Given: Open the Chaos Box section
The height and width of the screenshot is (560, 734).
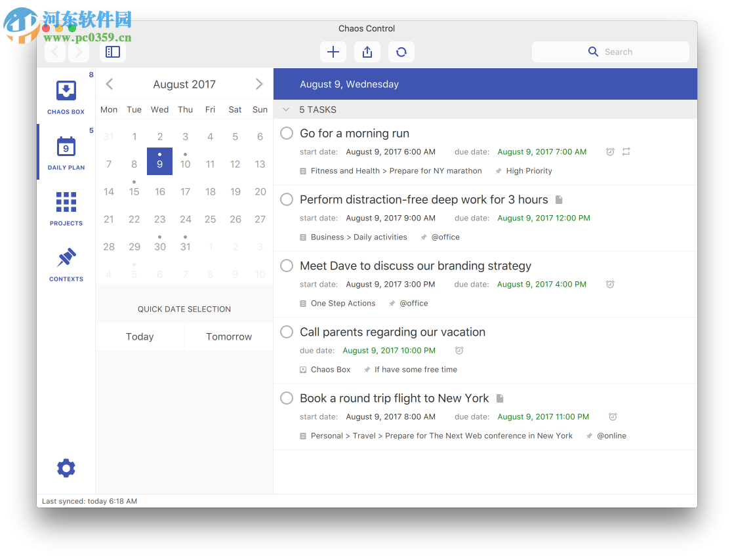Looking at the screenshot, I should click(66, 95).
